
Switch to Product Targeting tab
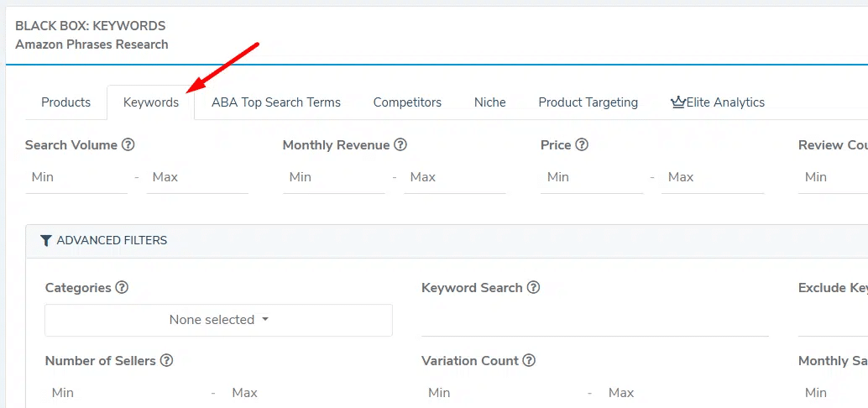tap(588, 102)
